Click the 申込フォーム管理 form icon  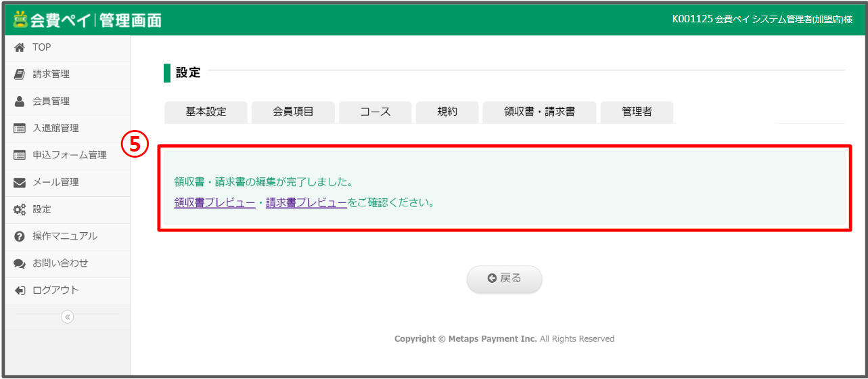[20, 156]
